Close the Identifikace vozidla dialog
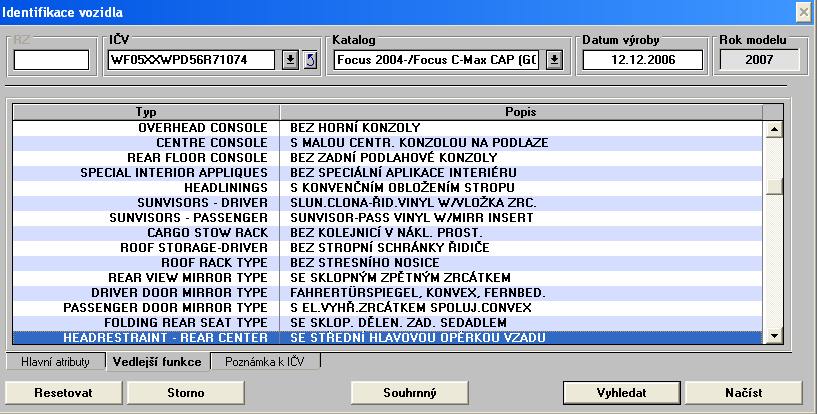The height and width of the screenshot is (414, 818). click(x=802, y=11)
